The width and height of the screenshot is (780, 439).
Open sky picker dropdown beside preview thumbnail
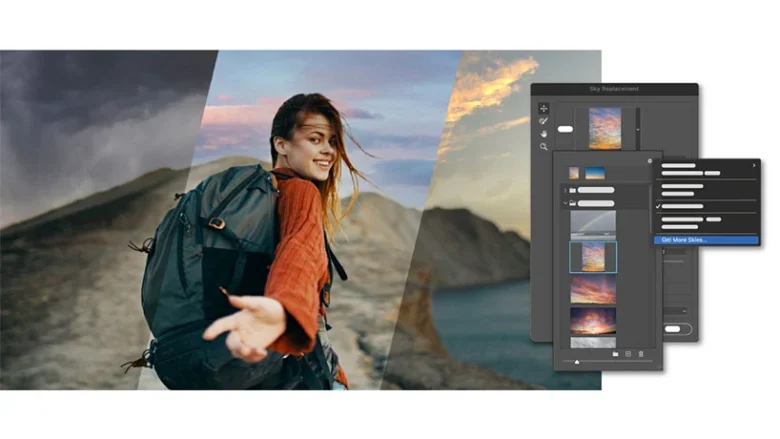(638, 129)
